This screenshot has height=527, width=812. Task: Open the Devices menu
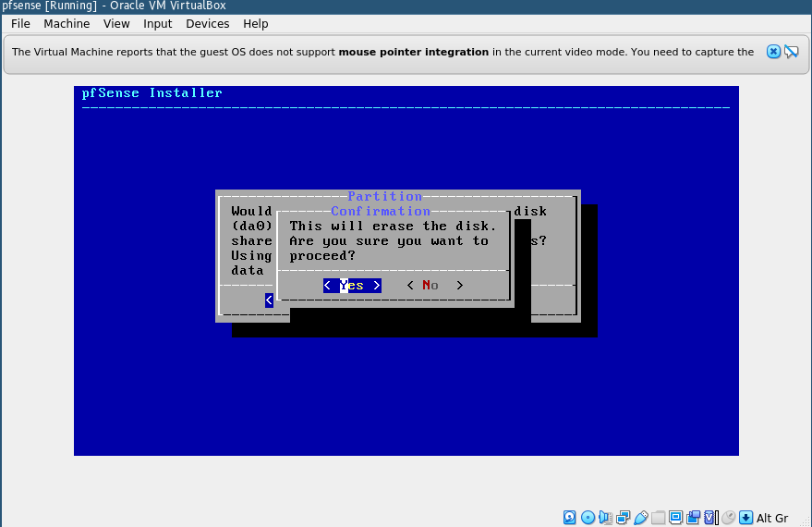click(207, 24)
